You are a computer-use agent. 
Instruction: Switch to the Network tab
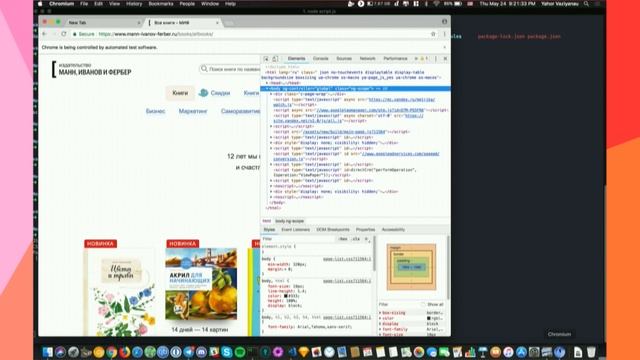[x=367, y=59]
